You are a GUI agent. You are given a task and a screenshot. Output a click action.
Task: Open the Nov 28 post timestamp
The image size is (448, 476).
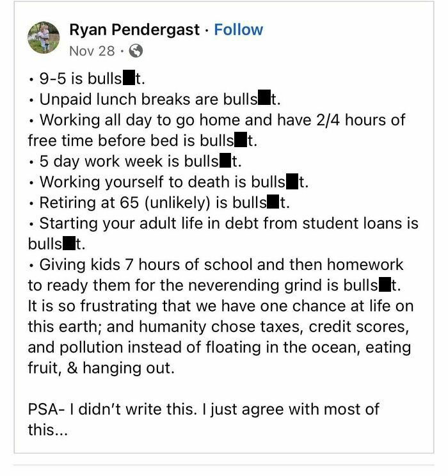click(92, 51)
